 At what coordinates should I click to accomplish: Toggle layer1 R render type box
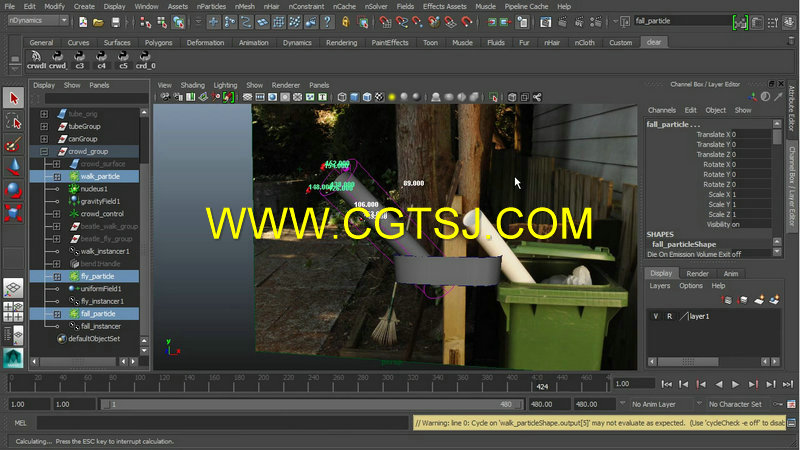(669, 316)
